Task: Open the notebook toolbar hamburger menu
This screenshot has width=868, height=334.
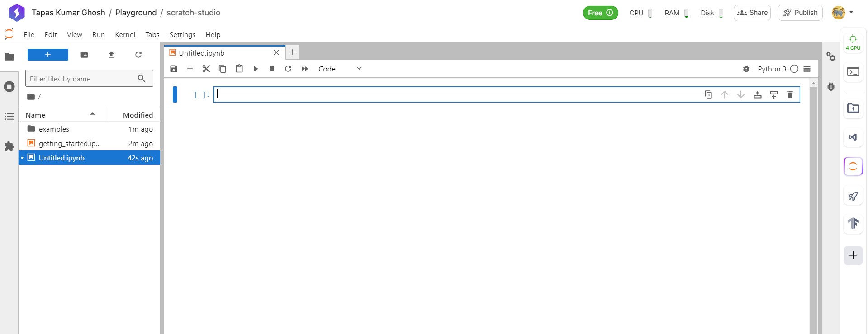Action: point(807,69)
